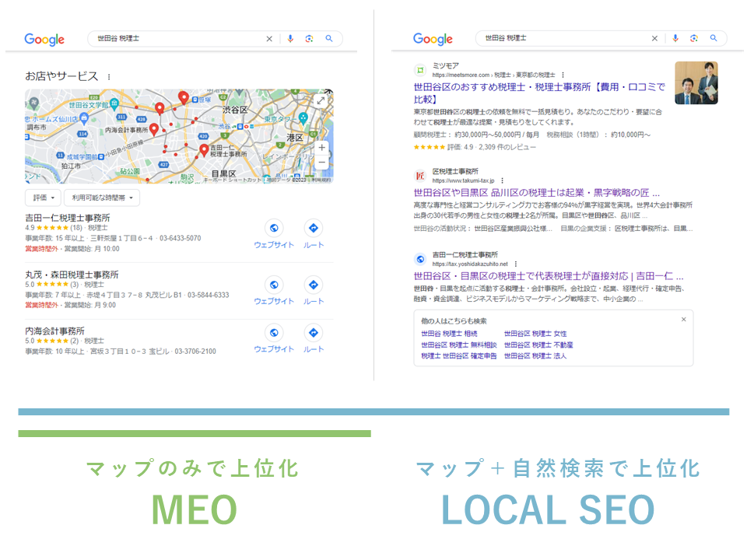Clear the right search box with X

[x=654, y=39]
